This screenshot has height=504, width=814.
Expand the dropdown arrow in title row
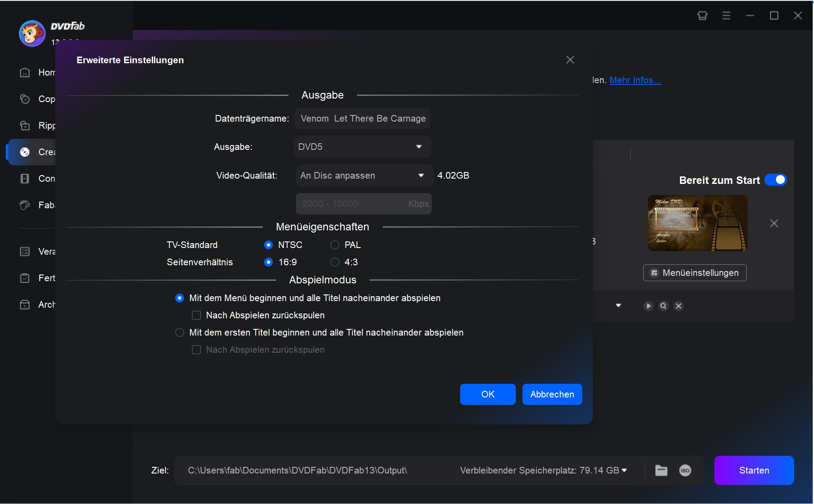618,305
